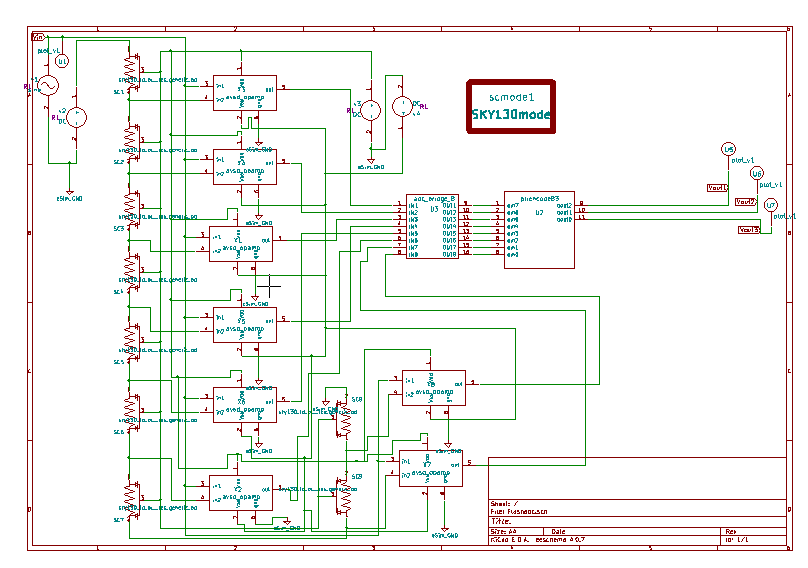Click the U6 plot_v1 probe
808x568 pixels.
tap(756, 174)
